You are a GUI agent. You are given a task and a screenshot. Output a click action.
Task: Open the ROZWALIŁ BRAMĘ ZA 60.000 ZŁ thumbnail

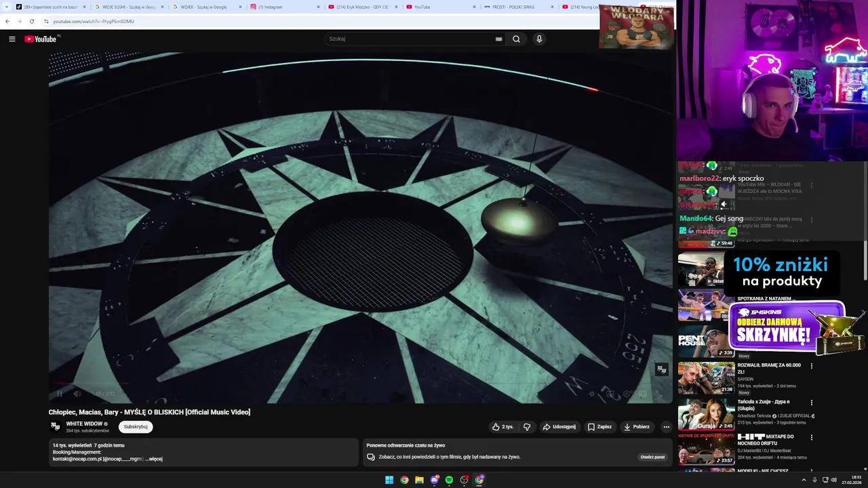707,378
